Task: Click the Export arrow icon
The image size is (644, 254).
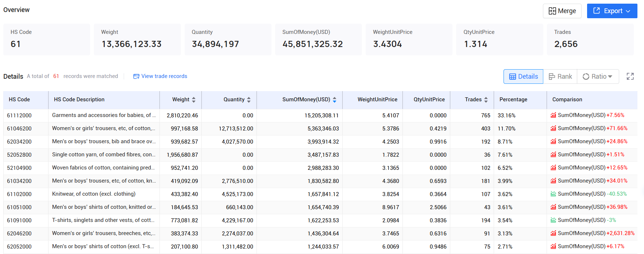Action: click(x=597, y=11)
